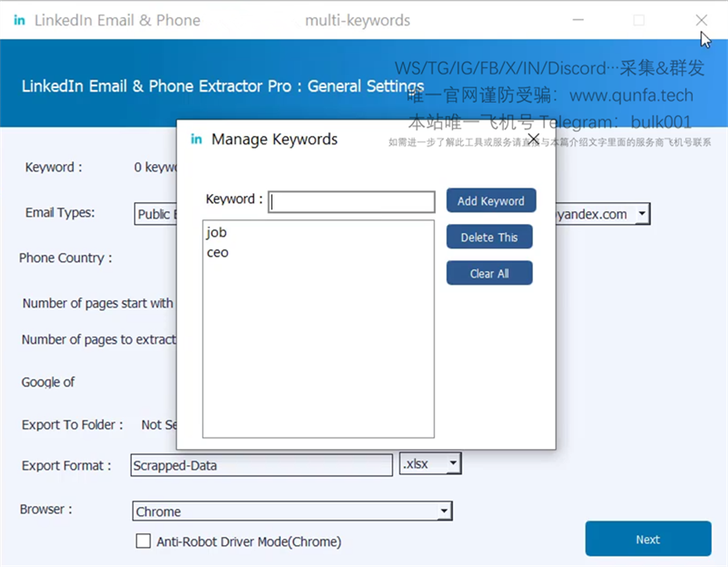This screenshot has height=567, width=728.
Task: Click the 'Google of' label
Action: 48,383
